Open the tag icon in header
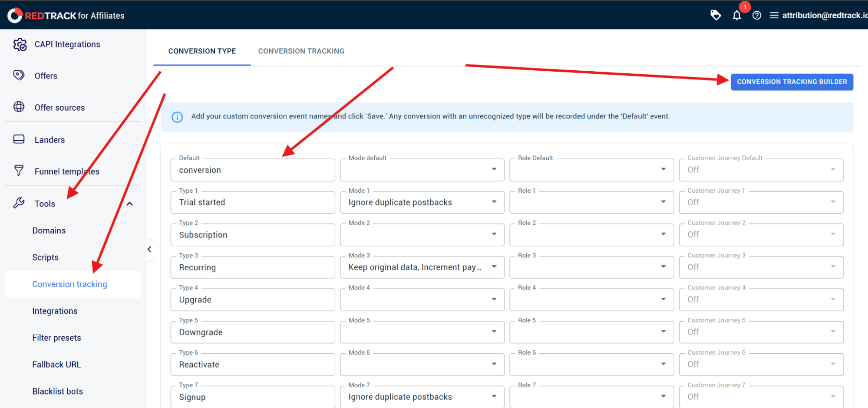 (716, 16)
